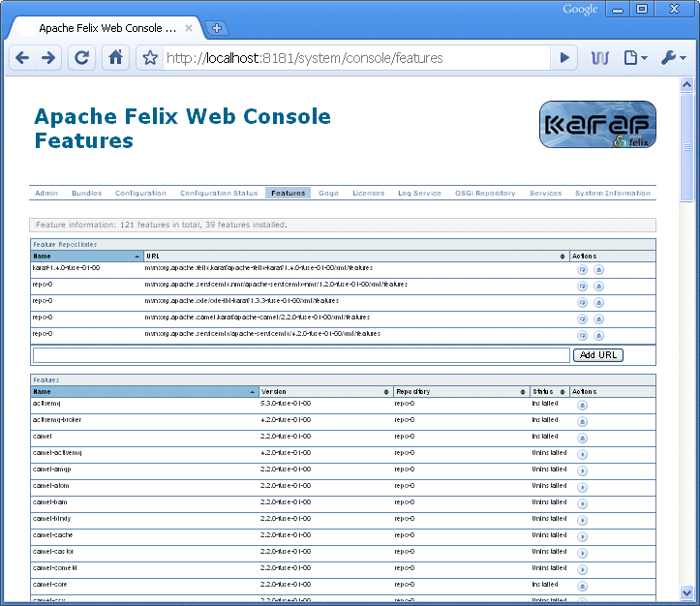The height and width of the screenshot is (606, 700).
Task: Install the camel-cache feature
Action: tap(582, 537)
